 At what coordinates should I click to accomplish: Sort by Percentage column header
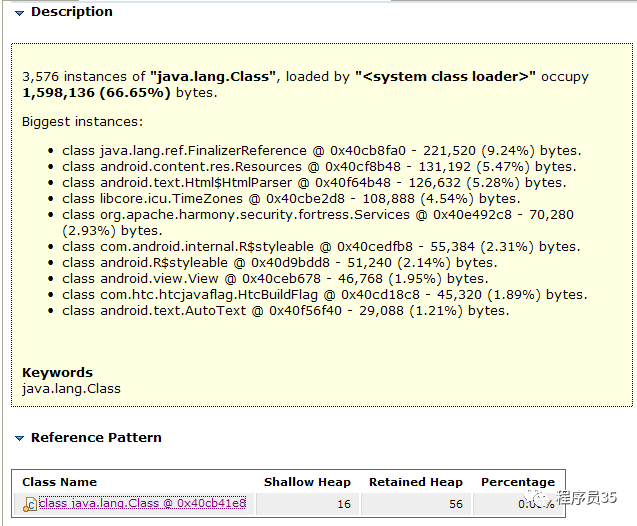tap(518, 482)
